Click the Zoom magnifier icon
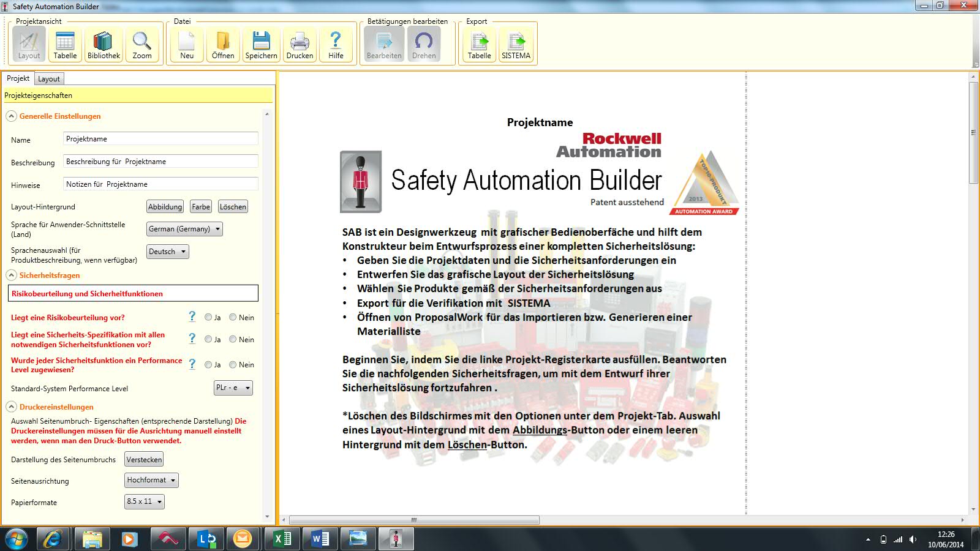This screenshot has height=551, width=980. [142, 44]
